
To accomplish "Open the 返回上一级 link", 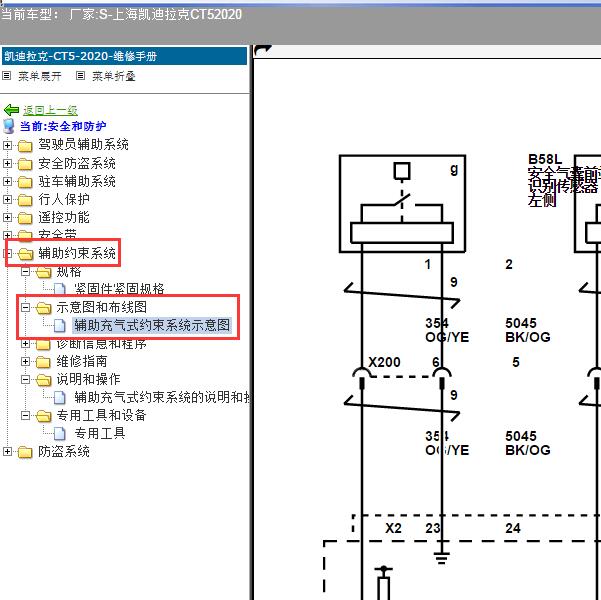I will 50,110.
